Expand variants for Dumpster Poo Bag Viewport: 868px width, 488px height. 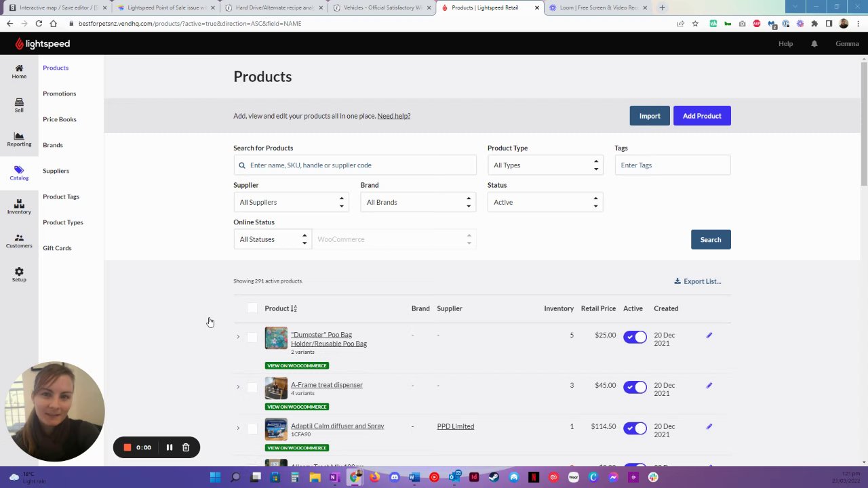tap(238, 337)
